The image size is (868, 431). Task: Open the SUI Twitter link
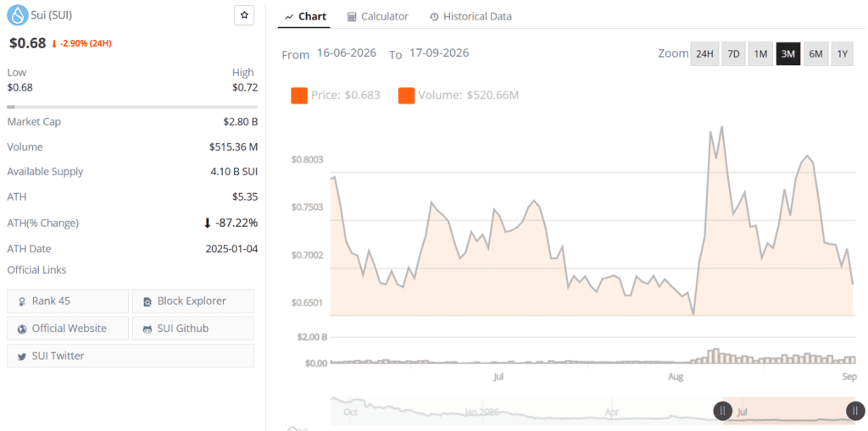131,356
